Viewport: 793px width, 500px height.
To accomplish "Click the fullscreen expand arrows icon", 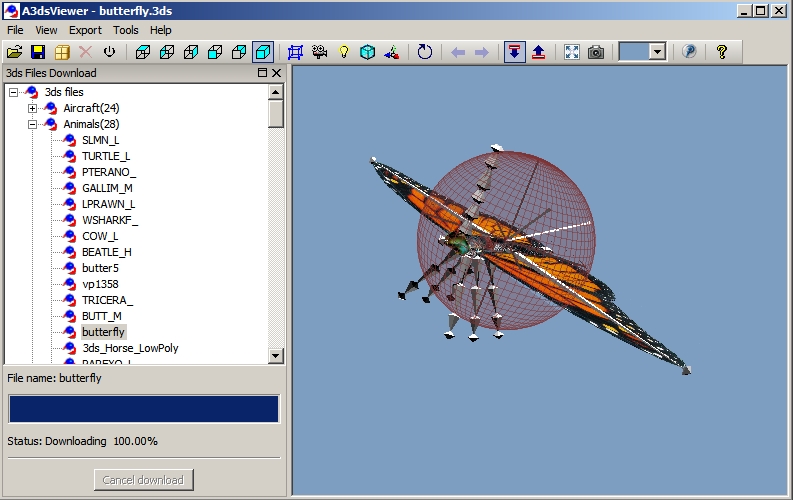I will pos(572,52).
